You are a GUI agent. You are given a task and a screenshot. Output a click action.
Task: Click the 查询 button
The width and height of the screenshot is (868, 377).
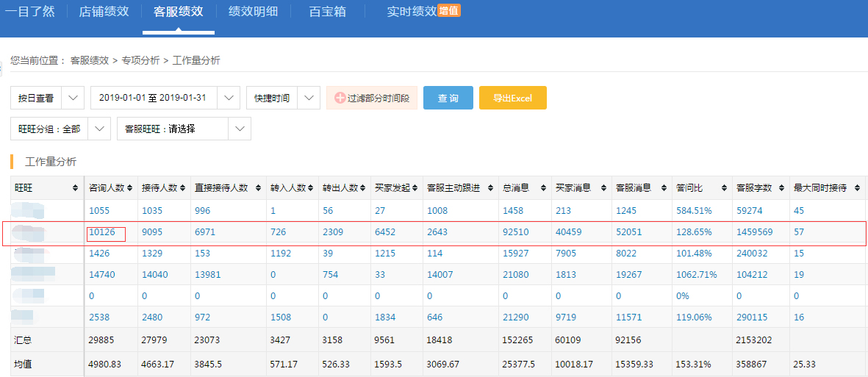(448, 98)
